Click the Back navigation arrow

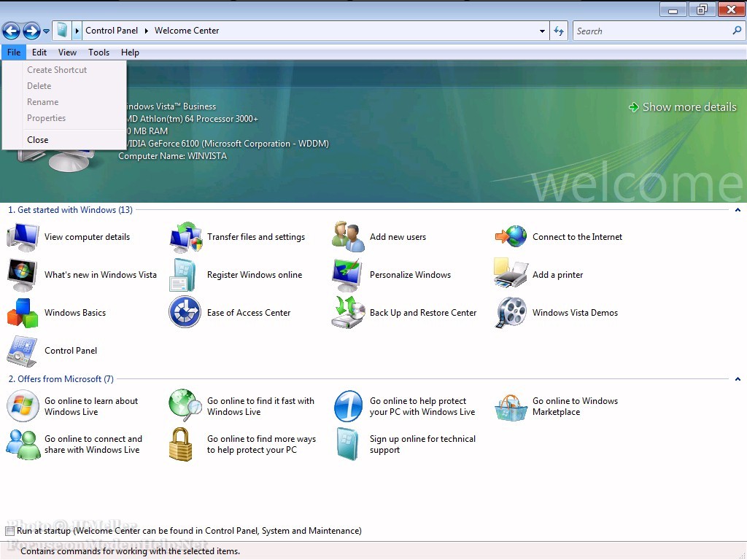click(x=11, y=31)
